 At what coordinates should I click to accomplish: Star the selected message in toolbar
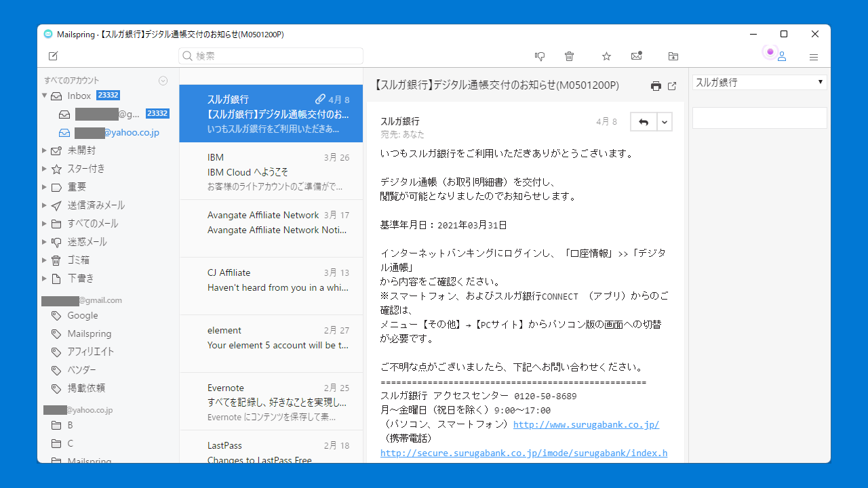coord(606,56)
